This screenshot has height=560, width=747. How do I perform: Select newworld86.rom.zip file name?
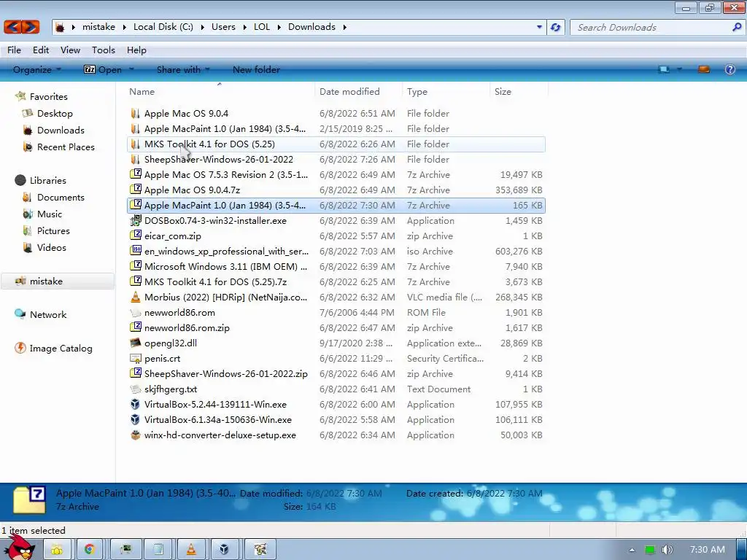pos(187,327)
